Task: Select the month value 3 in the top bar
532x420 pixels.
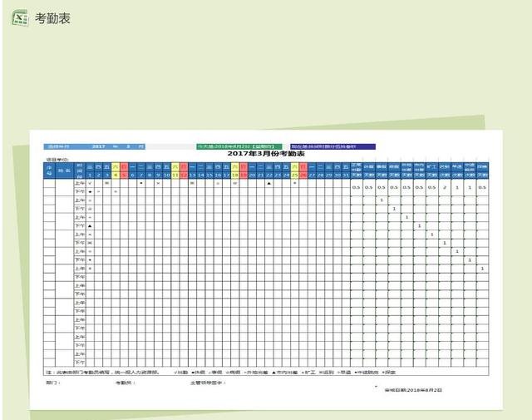Action: 128,146
